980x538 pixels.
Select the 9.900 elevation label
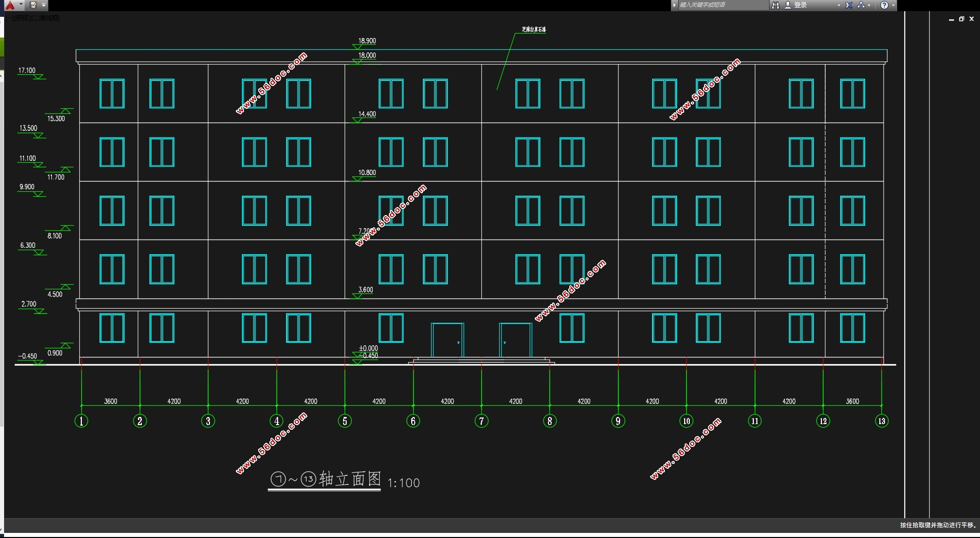click(x=27, y=187)
